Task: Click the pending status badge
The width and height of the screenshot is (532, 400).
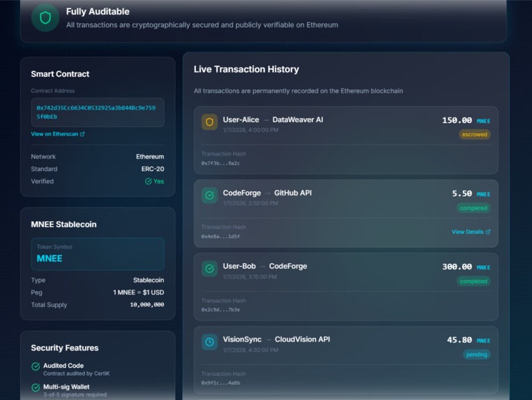Action: pyautogui.click(x=476, y=355)
